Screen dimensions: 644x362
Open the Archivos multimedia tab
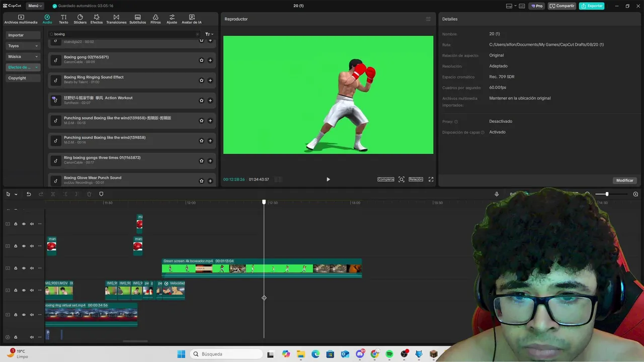[x=21, y=19]
